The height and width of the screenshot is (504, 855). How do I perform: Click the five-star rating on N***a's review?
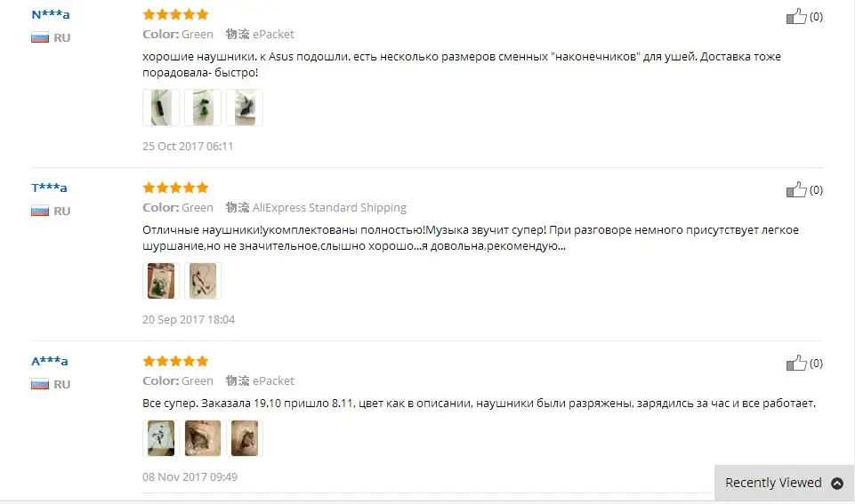(175, 14)
